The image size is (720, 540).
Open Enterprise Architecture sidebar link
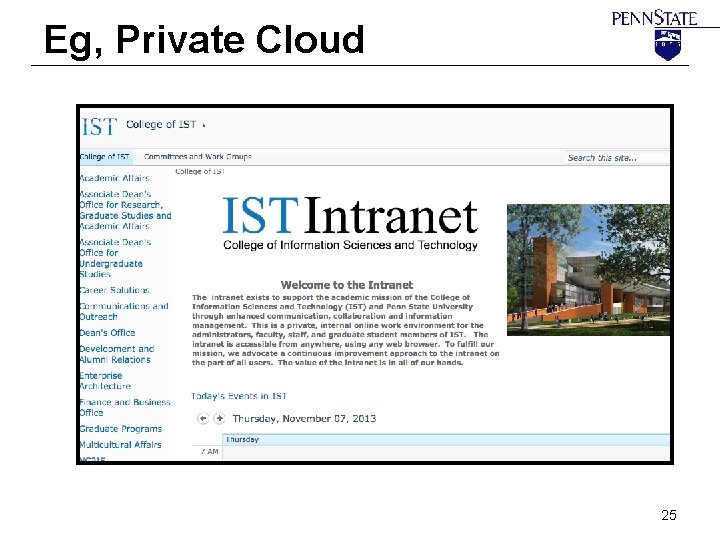[x=105, y=381]
